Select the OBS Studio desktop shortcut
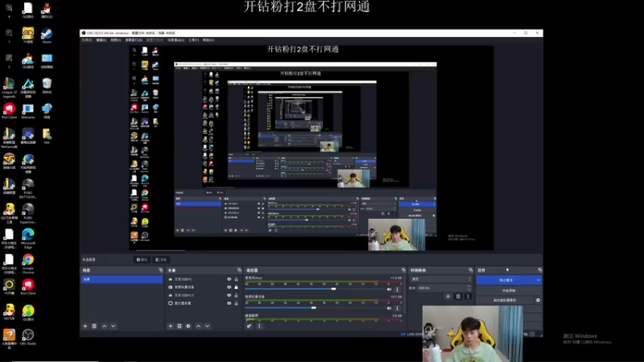644x362 pixels. click(x=28, y=337)
